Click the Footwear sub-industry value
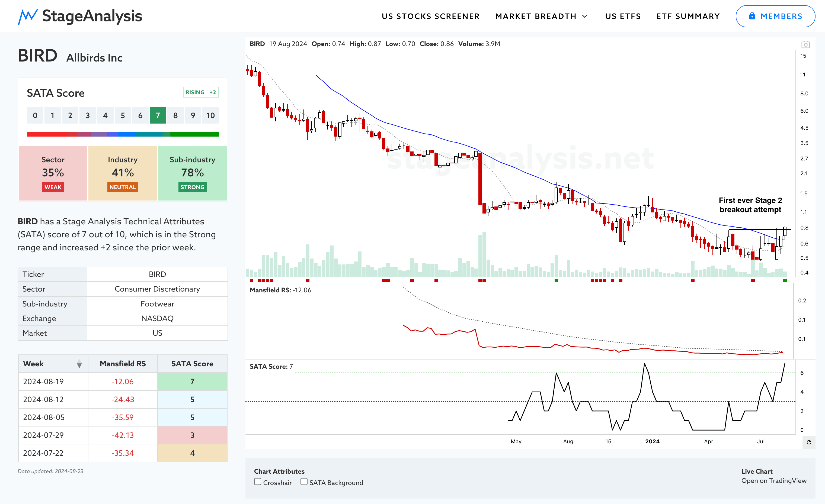 tap(157, 304)
